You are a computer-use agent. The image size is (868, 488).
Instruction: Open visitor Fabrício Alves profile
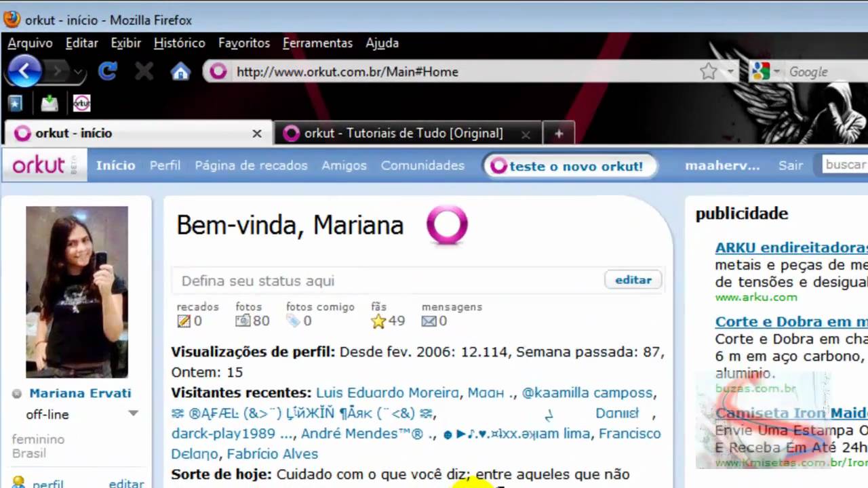coord(272,453)
